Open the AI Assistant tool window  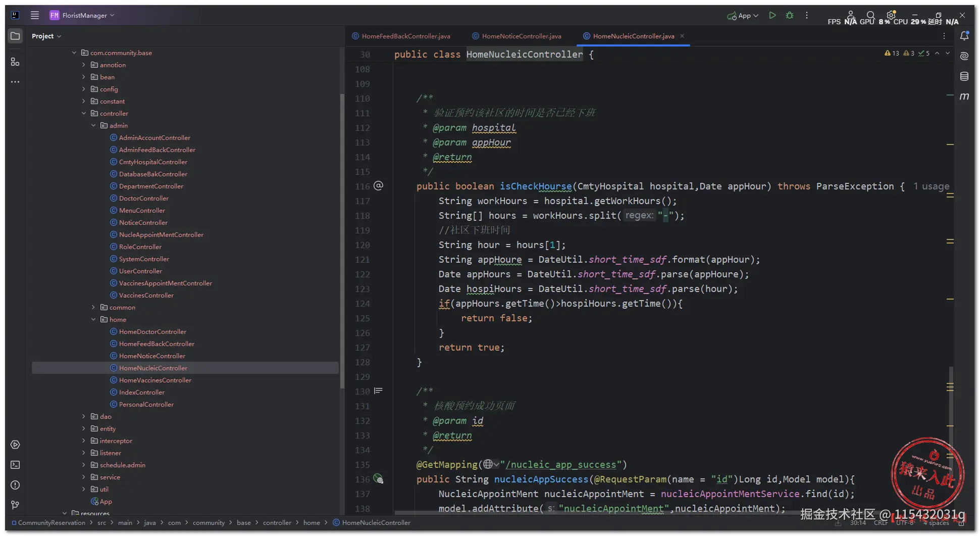(x=964, y=56)
